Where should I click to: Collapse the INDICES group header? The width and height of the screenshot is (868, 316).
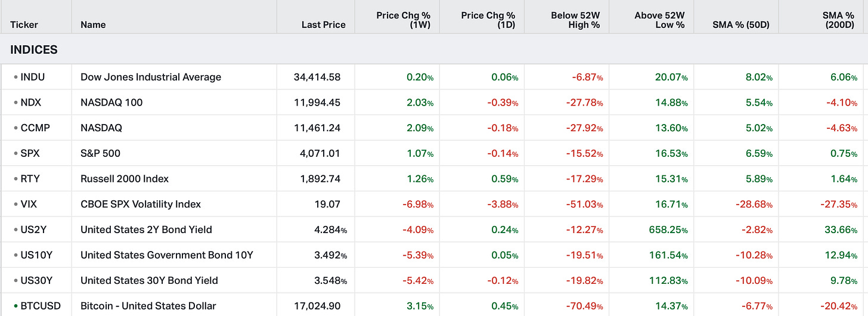[x=34, y=49]
